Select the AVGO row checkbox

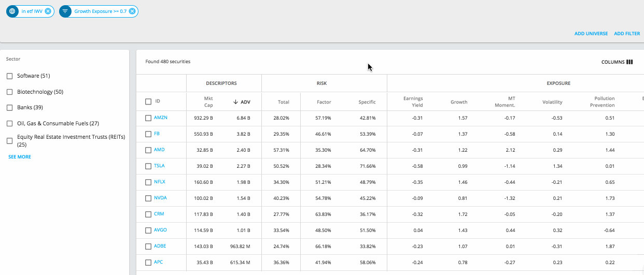tap(148, 230)
